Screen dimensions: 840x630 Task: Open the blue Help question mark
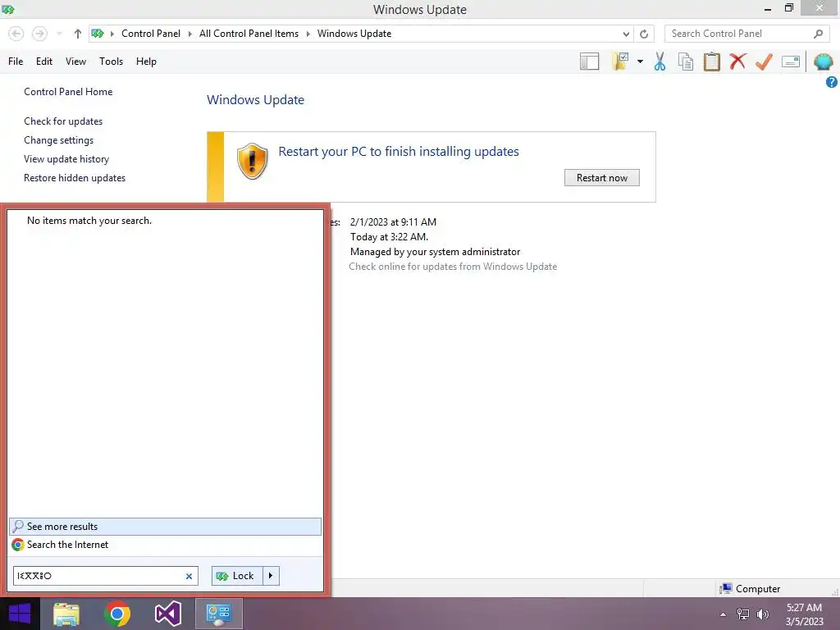pyautogui.click(x=832, y=82)
